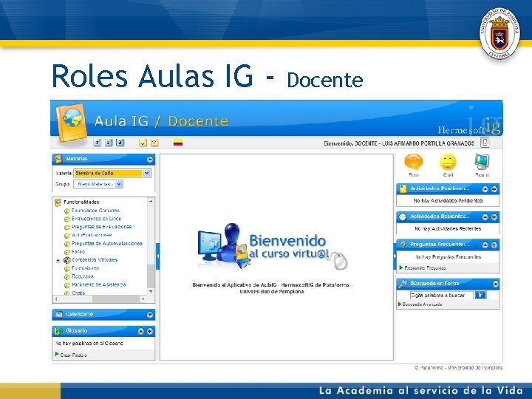Add item with Preguntas Frecuentes plus icon
Image resolution: width=532 pixels, height=399 pixels.
pos(494,245)
